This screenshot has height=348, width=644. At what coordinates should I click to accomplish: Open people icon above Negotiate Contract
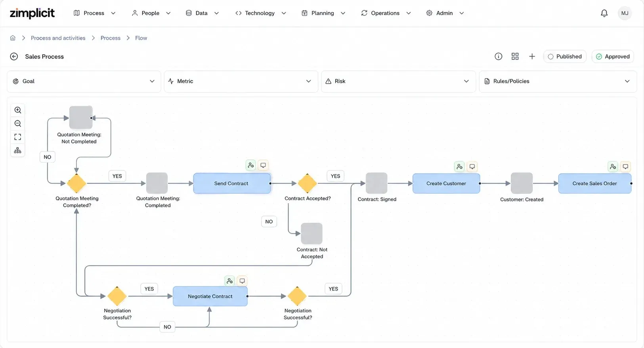tap(229, 281)
